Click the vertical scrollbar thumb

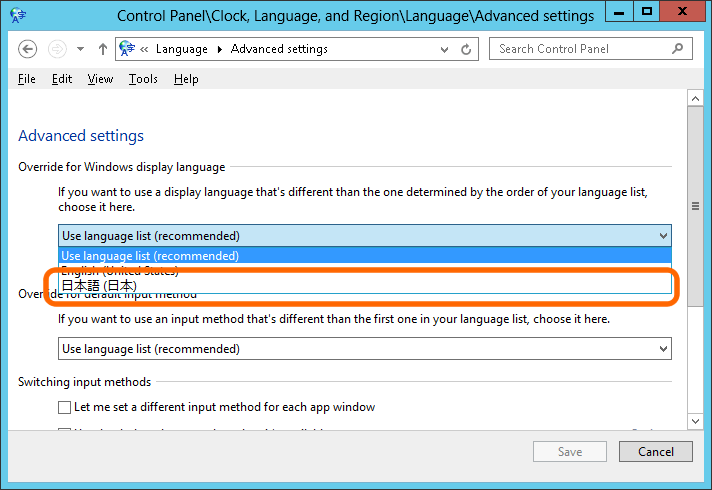point(695,206)
